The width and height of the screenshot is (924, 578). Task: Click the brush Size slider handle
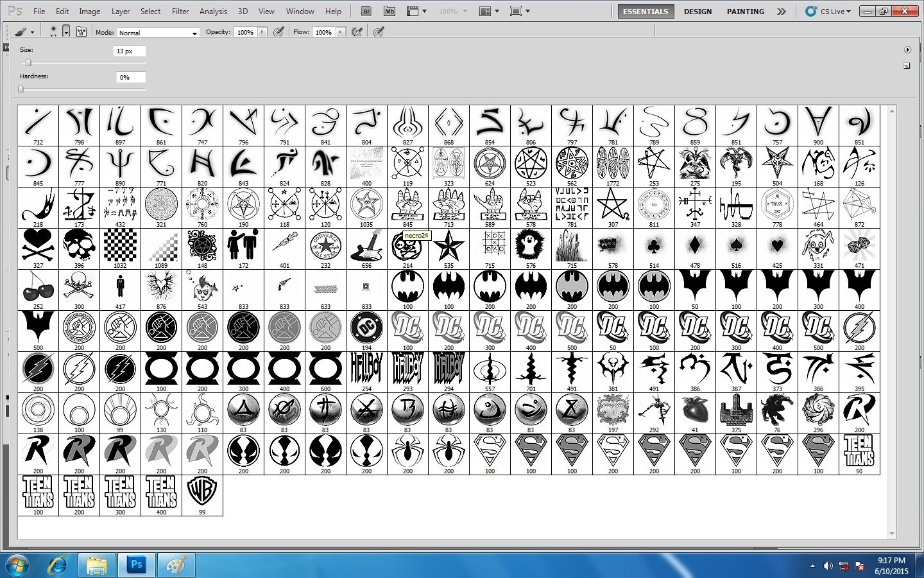28,62
